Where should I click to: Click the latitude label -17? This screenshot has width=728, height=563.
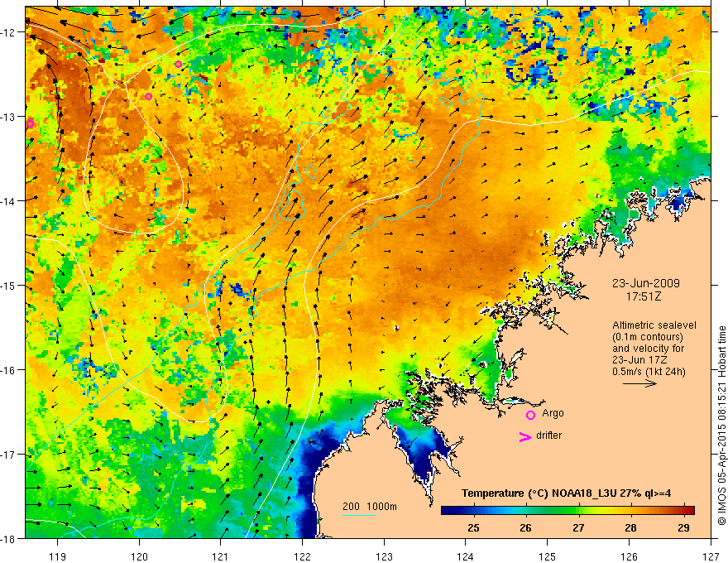coord(9,455)
